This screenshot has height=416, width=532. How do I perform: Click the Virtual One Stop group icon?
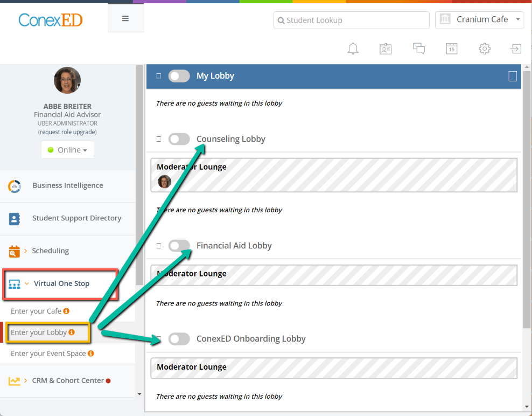tap(14, 284)
